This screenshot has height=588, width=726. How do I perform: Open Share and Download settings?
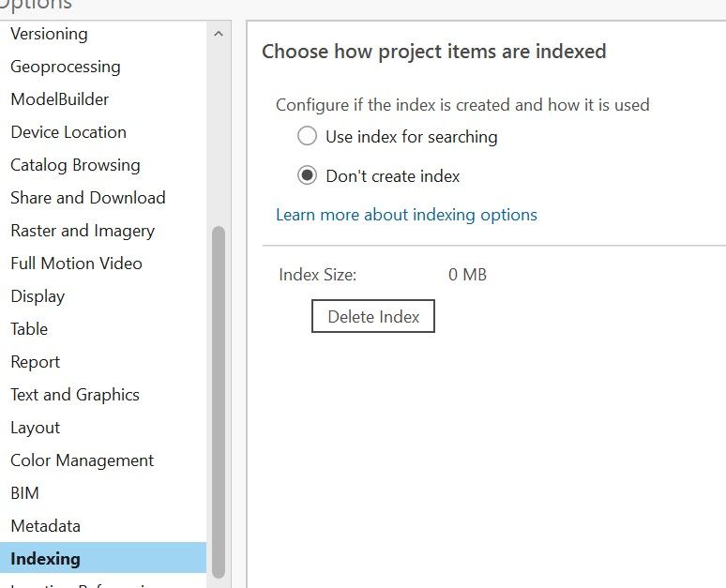click(88, 198)
